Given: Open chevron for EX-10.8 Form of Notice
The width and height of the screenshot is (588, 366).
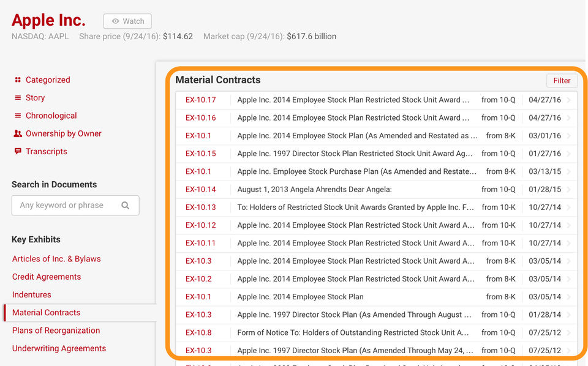Looking at the screenshot, I should (x=568, y=333).
